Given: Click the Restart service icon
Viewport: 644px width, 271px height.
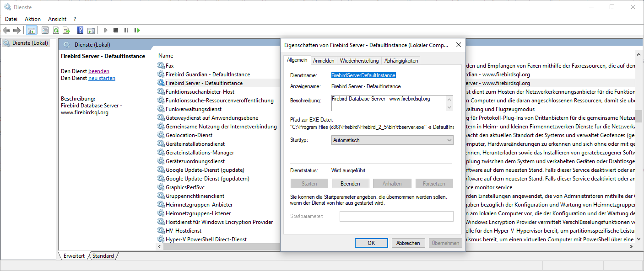Looking at the screenshot, I should pyautogui.click(x=137, y=30).
